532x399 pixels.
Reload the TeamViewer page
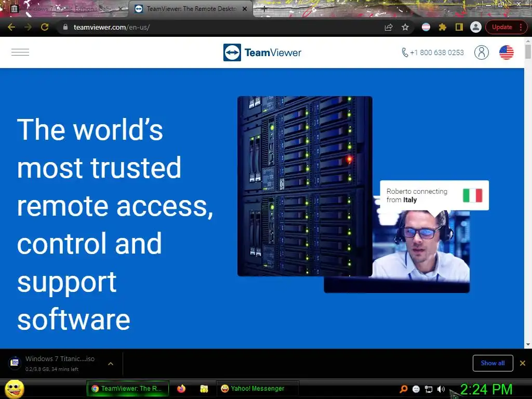(45, 27)
